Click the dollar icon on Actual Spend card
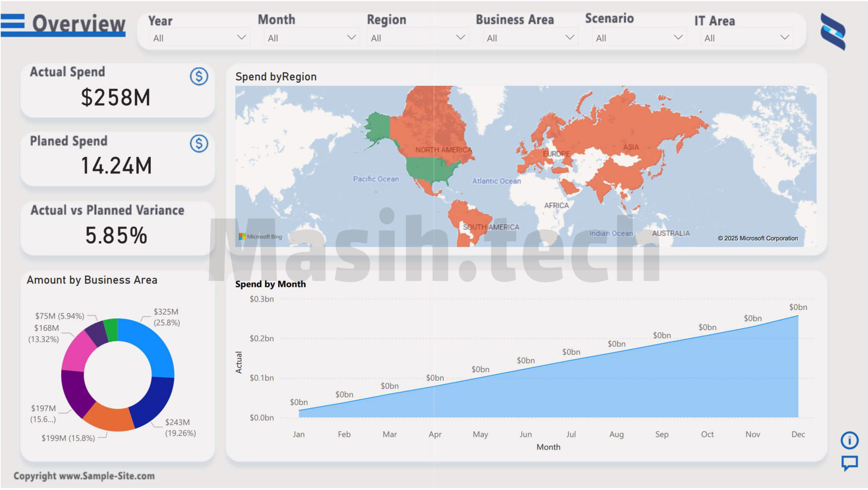Image resolution: width=868 pixels, height=490 pixels. pos(199,76)
